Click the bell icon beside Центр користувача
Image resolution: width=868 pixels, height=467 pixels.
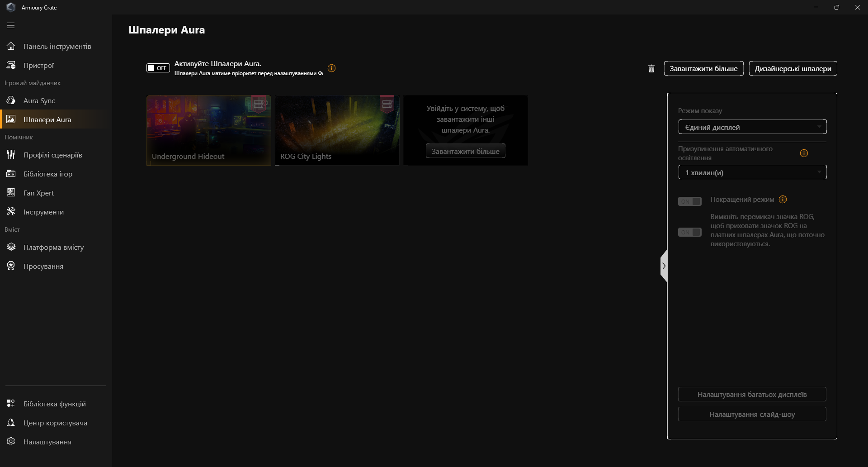tap(11, 423)
